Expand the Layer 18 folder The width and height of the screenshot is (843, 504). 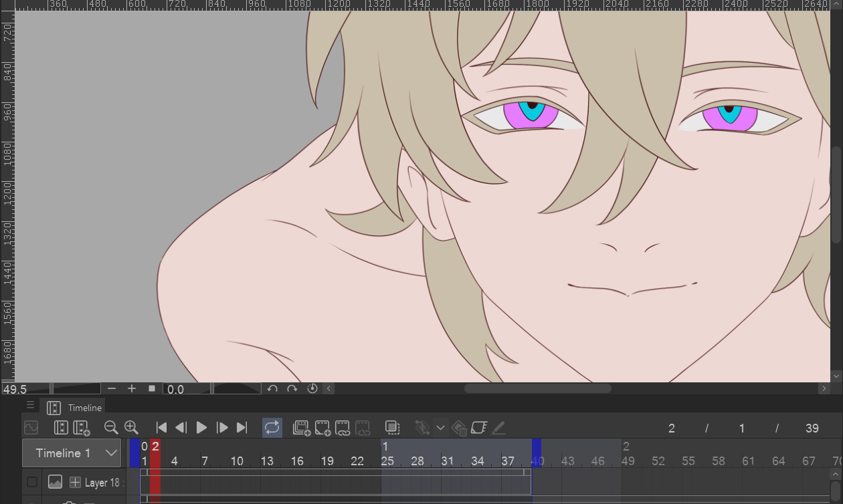[75, 482]
